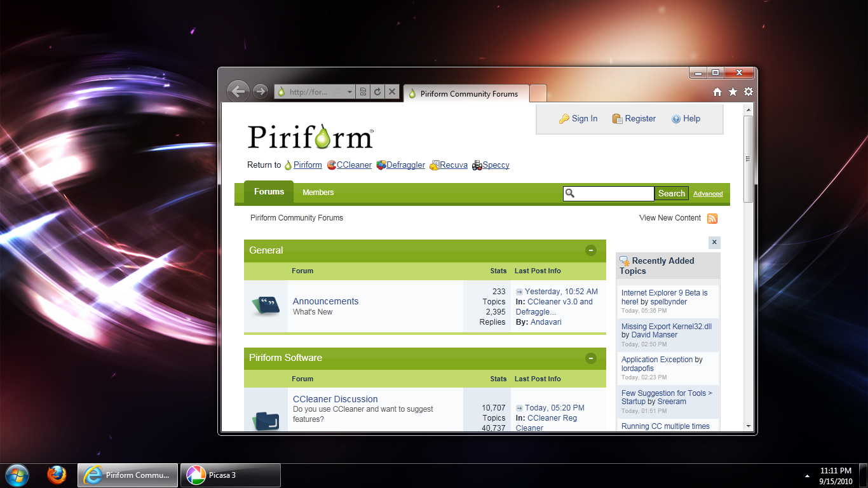Open spelbynder's profile link

coord(668,302)
